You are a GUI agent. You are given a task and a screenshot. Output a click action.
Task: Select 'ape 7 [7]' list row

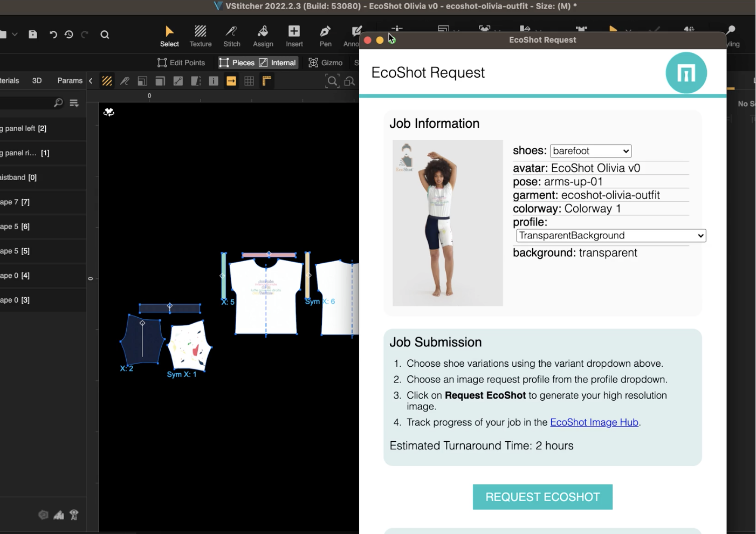43,202
